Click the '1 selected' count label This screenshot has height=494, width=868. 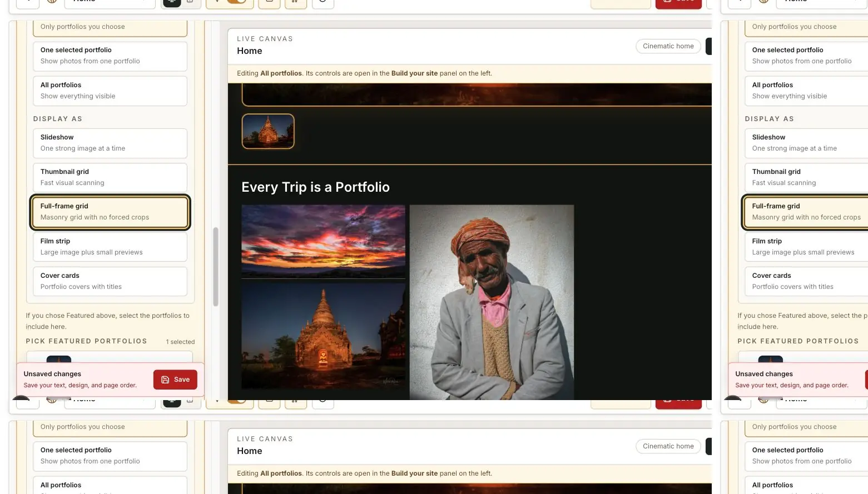point(180,342)
